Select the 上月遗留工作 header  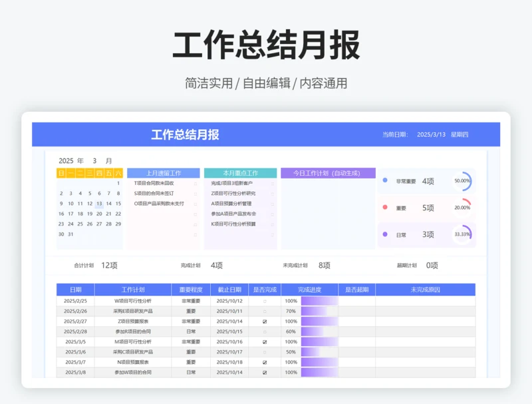click(x=164, y=173)
